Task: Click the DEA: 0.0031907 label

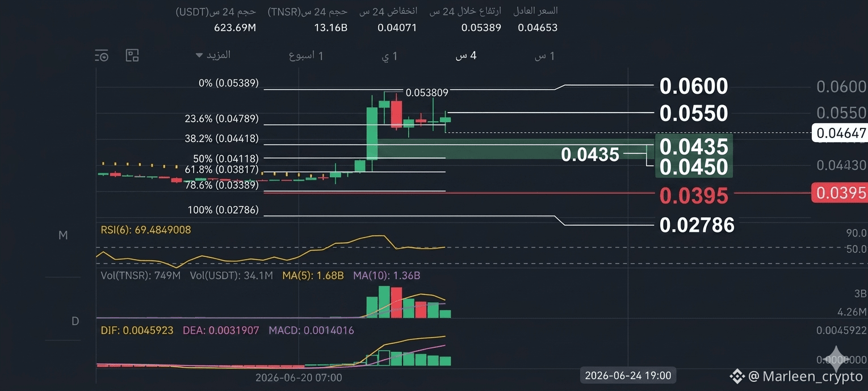Action: tap(221, 330)
